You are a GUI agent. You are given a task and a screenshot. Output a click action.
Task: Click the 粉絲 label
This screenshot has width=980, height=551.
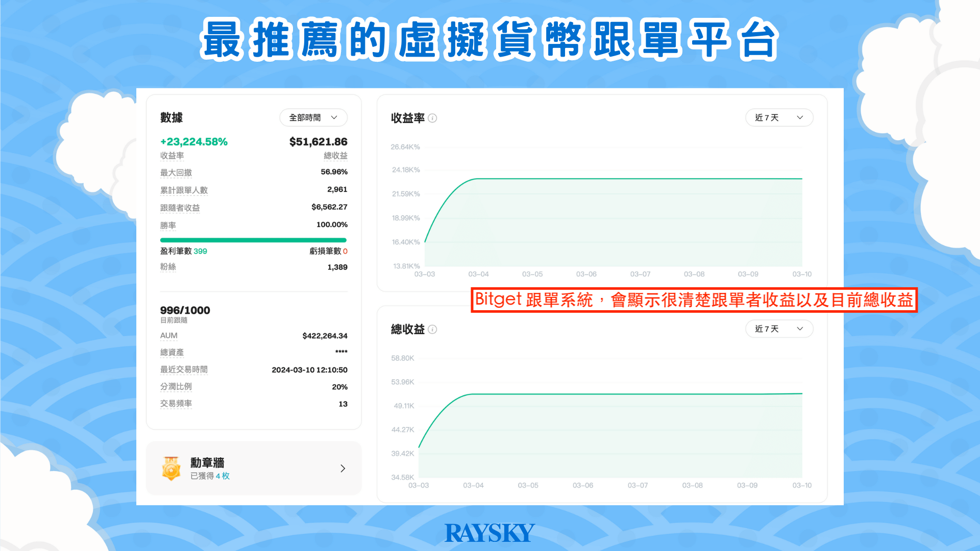[x=168, y=267]
